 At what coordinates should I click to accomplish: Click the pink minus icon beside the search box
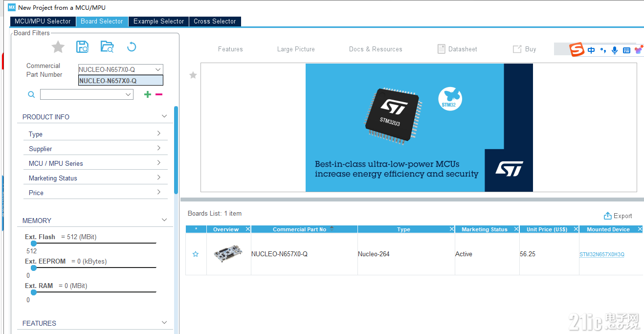click(x=159, y=94)
